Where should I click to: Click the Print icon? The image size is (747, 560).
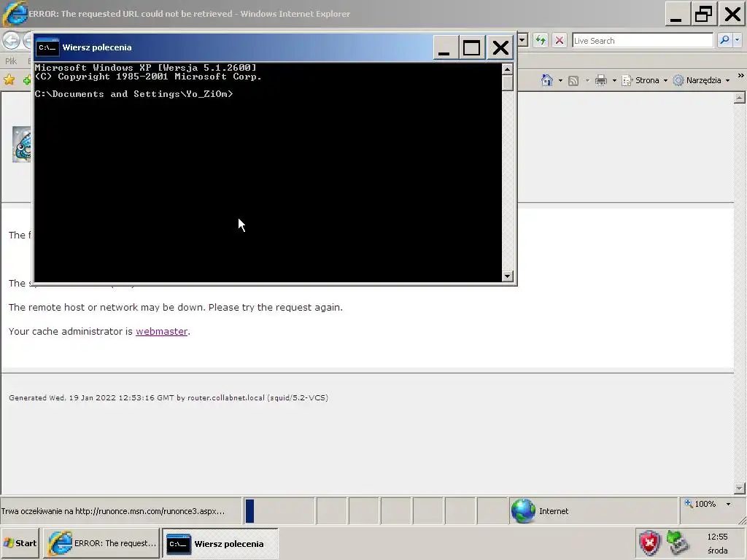pyautogui.click(x=601, y=80)
